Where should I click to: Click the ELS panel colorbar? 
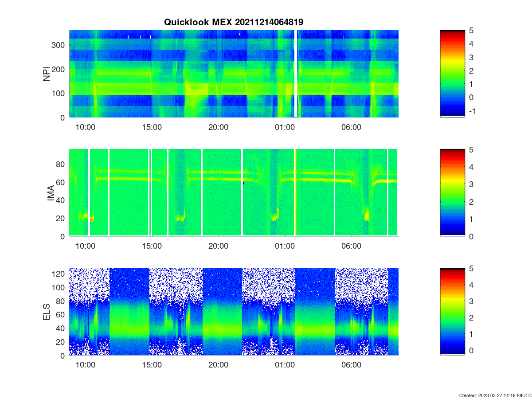[x=452, y=312]
